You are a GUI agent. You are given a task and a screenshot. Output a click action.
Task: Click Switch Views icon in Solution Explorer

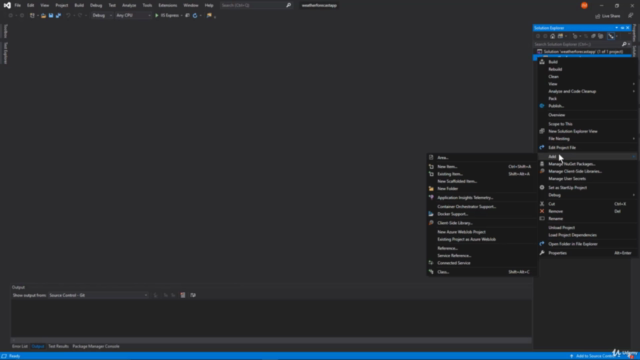tap(560, 36)
